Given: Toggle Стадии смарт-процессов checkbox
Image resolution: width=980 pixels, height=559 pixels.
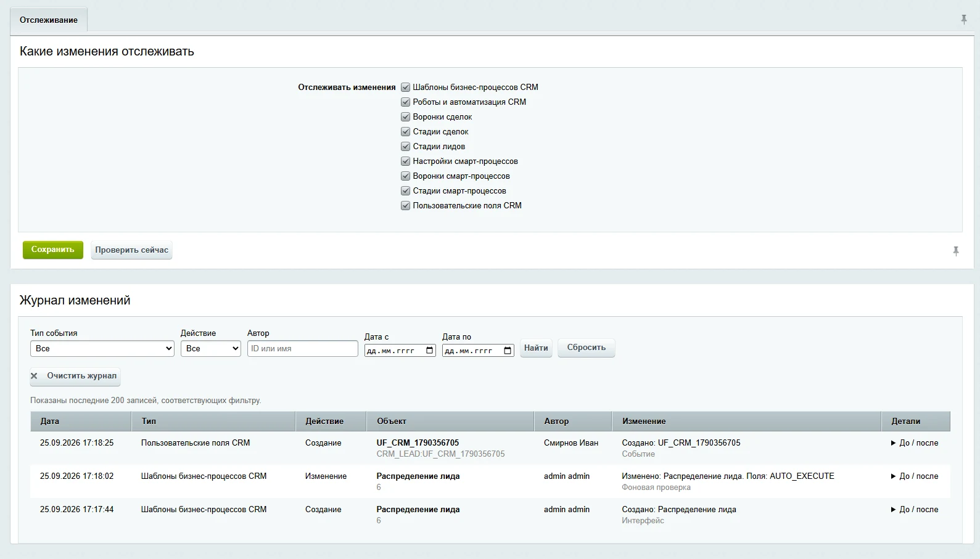Looking at the screenshot, I should point(406,191).
